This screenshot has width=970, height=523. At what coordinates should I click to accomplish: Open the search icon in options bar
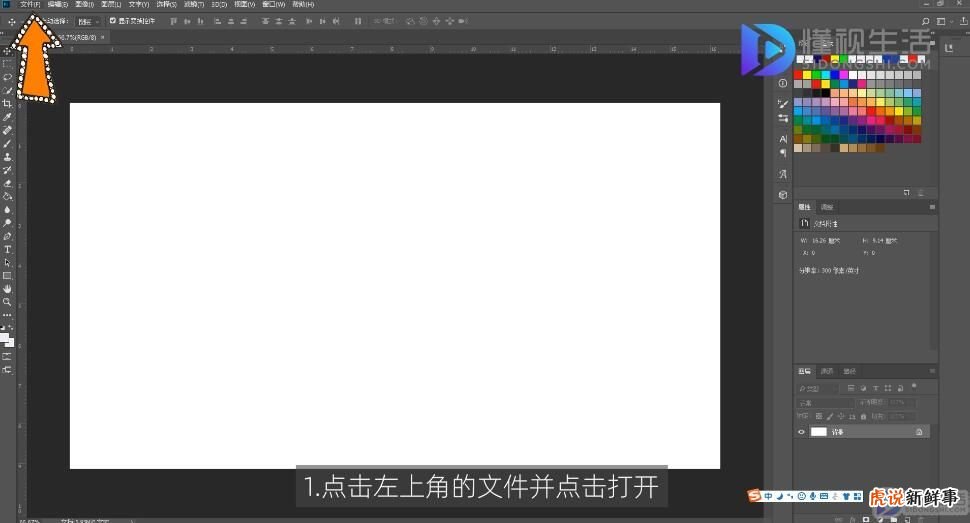(925, 21)
